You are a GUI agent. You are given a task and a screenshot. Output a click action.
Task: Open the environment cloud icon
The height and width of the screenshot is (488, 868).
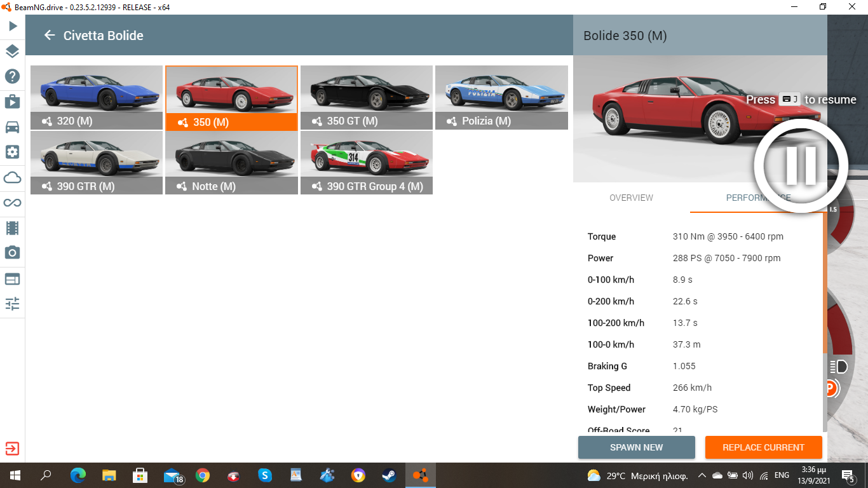(x=13, y=177)
